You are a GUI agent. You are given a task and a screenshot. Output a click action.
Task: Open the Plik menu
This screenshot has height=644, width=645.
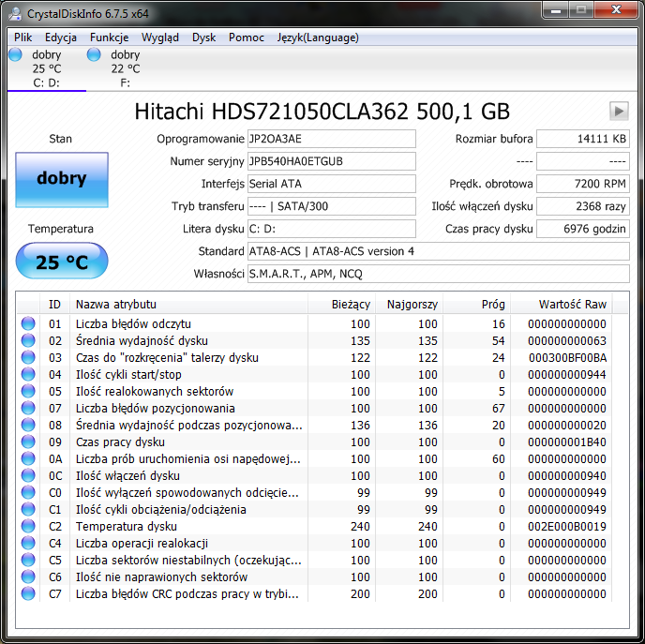pos(22,37)
